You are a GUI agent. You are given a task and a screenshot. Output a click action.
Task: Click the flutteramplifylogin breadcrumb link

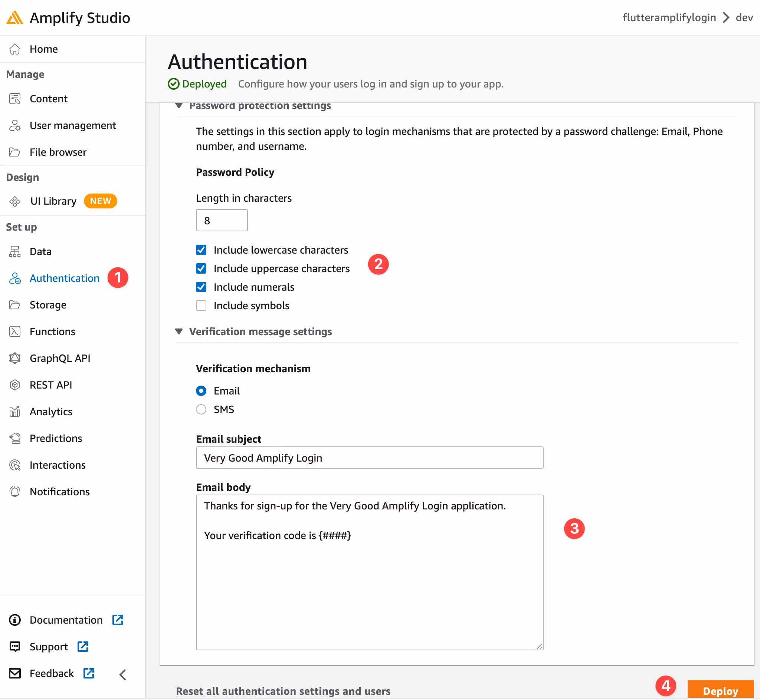[669, 18]
